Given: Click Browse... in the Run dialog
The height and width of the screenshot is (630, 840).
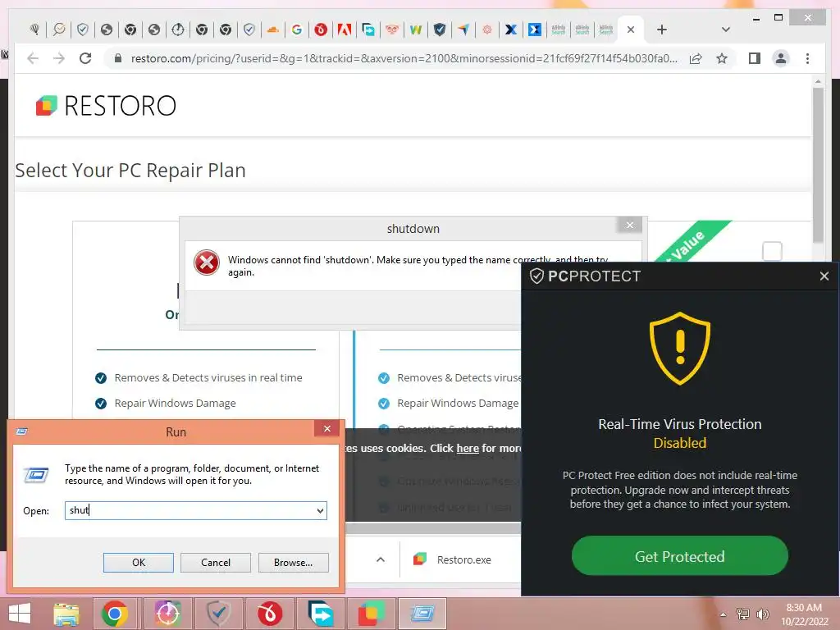Looking at the screenshot, I should coord(293,563).
